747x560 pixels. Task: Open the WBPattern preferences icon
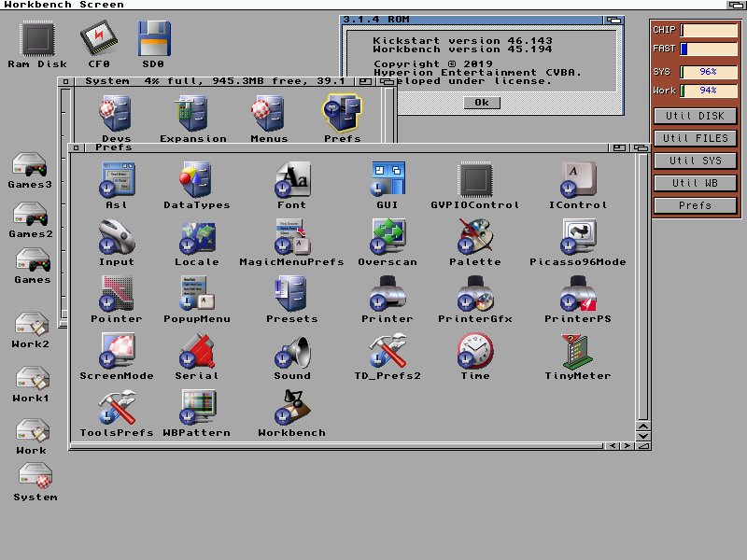click(197, 408)
